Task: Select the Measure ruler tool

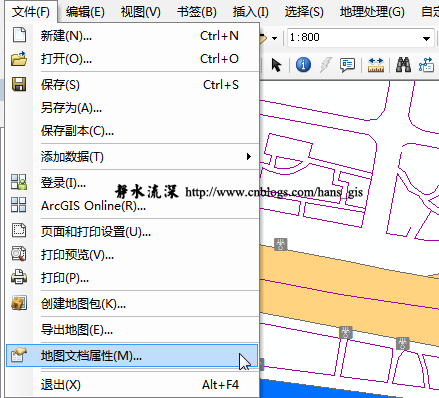Action: click(376, 65)
